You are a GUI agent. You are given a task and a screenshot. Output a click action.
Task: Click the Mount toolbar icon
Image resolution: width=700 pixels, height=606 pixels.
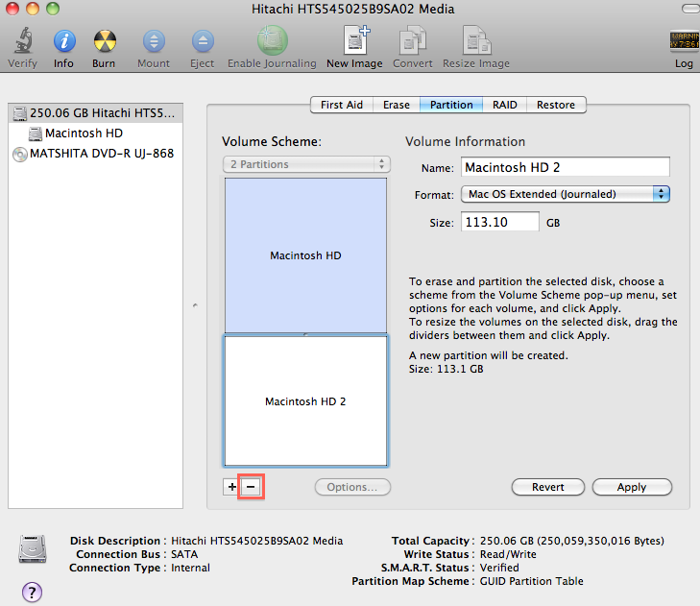coord(154,41)
